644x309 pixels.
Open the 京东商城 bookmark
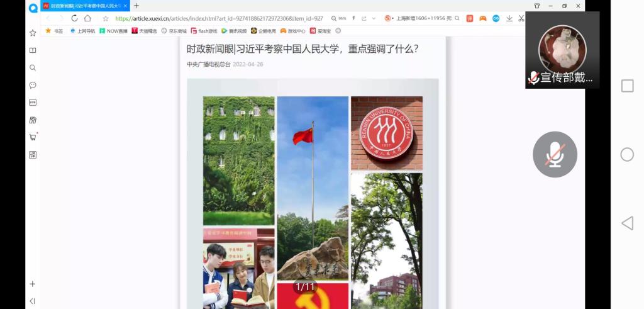174,31
